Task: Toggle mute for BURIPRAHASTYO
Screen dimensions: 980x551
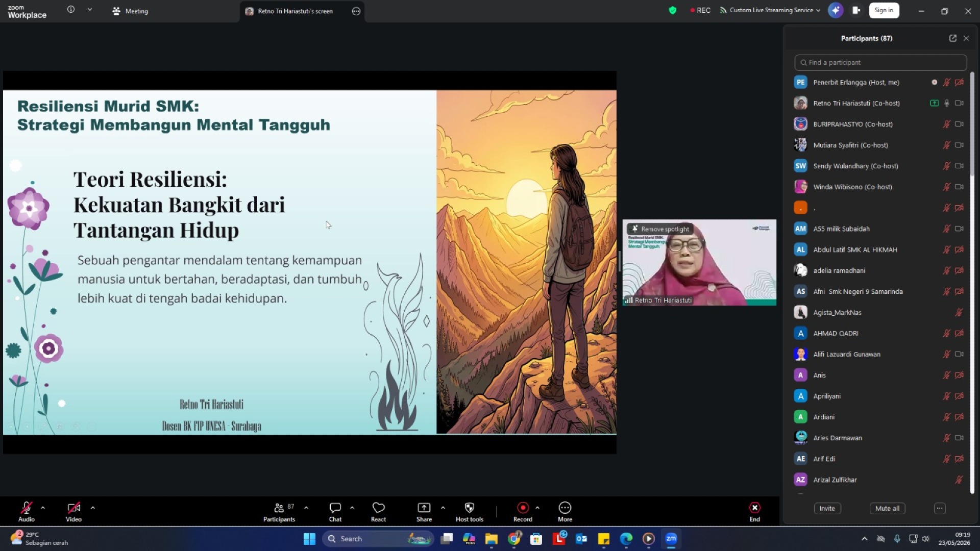Action: tap(946, 124)
